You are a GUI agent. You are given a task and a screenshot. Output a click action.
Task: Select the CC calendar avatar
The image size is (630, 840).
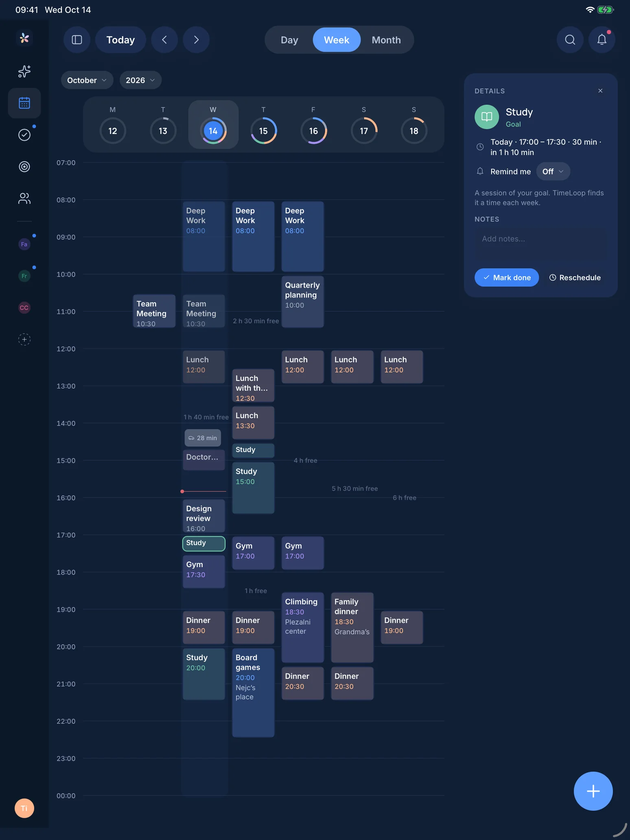(24, 308)
